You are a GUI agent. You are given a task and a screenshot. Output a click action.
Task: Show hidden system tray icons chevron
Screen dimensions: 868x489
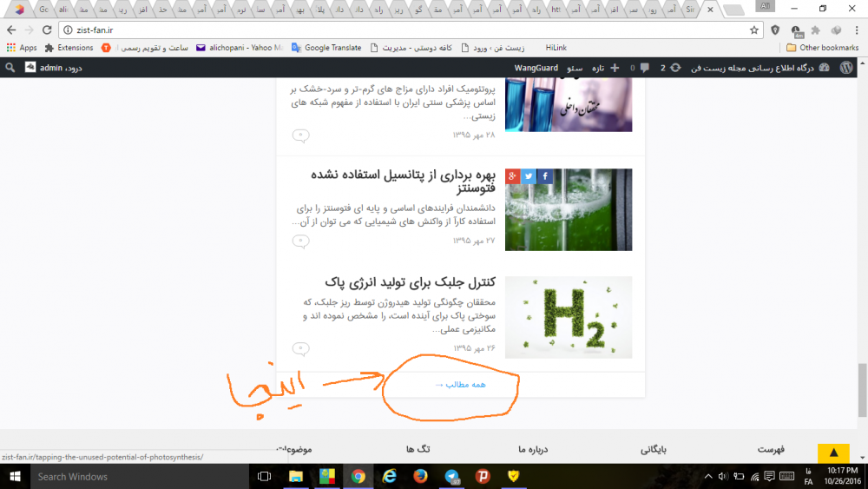click(x=707, y=476)
